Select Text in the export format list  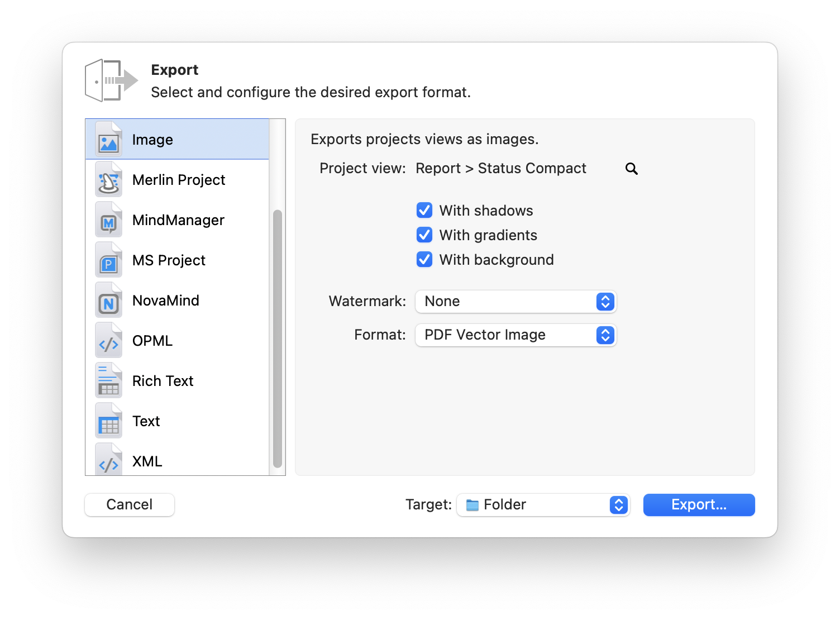145,421
